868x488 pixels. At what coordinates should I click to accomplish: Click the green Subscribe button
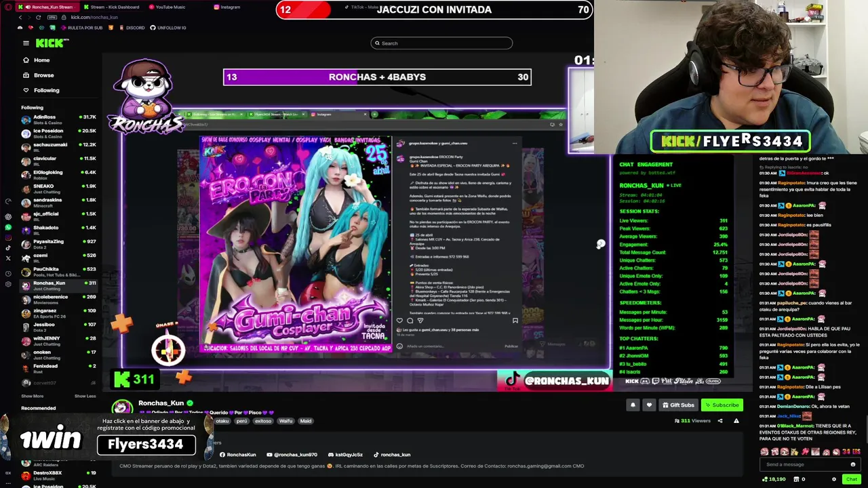[722, 405]
